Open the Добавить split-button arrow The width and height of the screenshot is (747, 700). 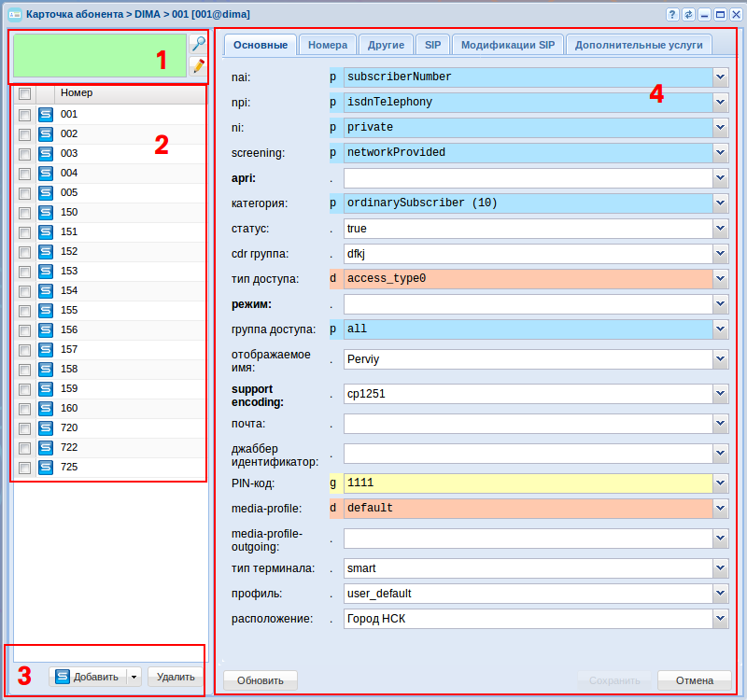134,678
